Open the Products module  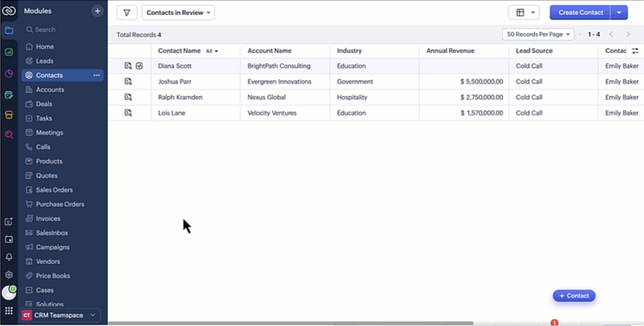tap(63, 161)
